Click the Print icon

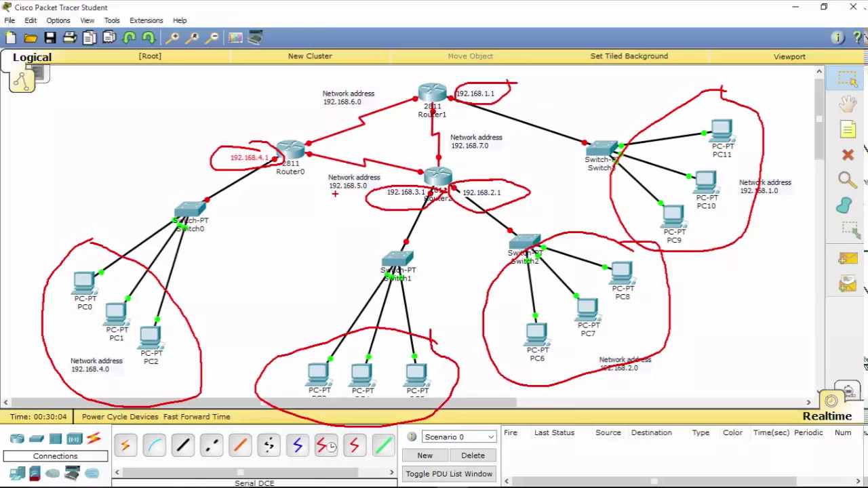coord(70,38)
